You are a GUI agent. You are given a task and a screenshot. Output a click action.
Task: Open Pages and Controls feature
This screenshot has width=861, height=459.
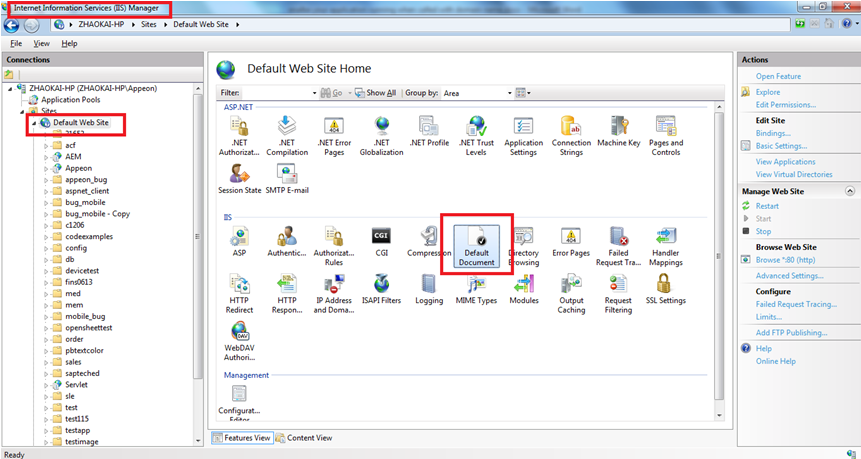point(666,136)
